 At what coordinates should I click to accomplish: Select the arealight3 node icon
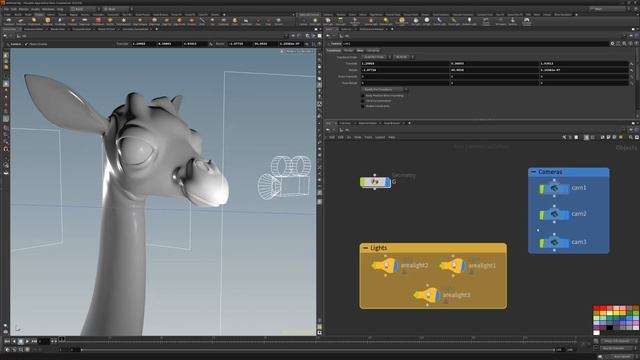click(426, 295)
